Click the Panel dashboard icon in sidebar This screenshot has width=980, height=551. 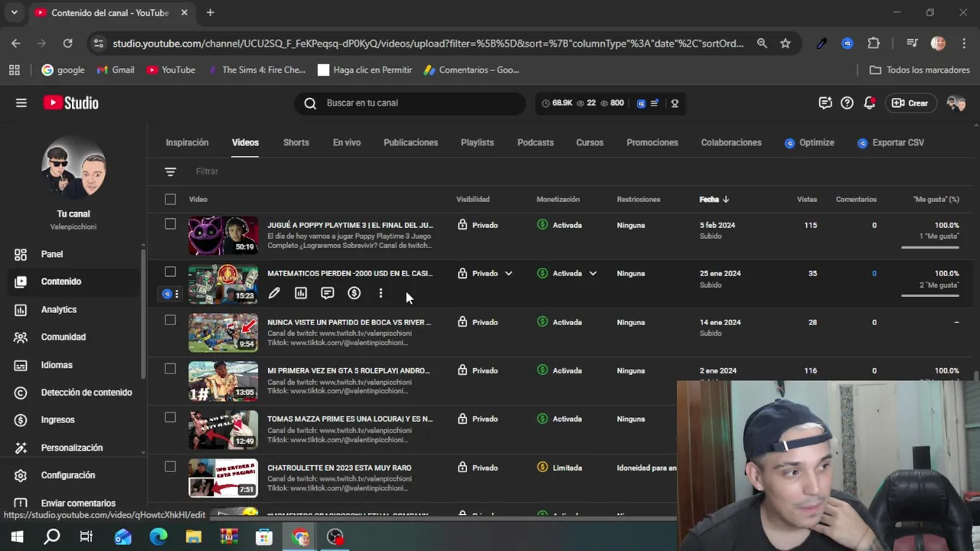click(21, 254)
